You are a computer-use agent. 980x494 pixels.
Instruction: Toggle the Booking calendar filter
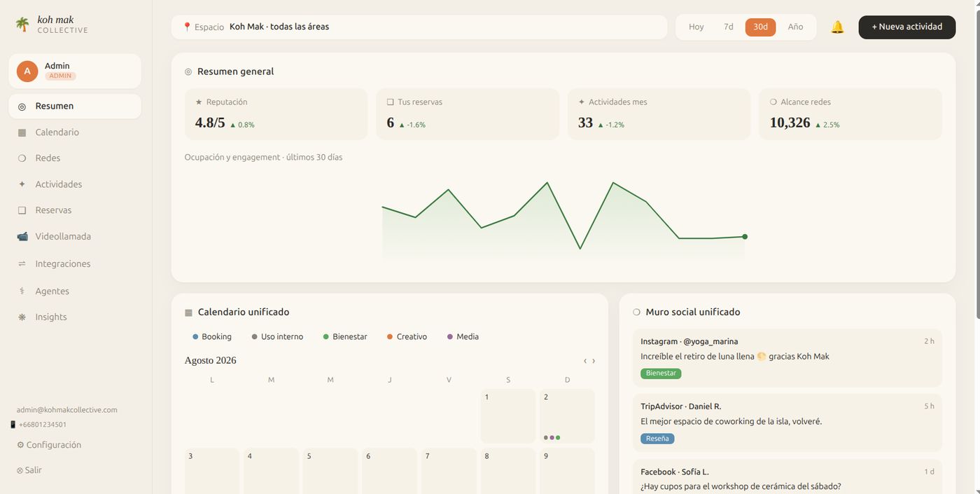click(212, 337)
